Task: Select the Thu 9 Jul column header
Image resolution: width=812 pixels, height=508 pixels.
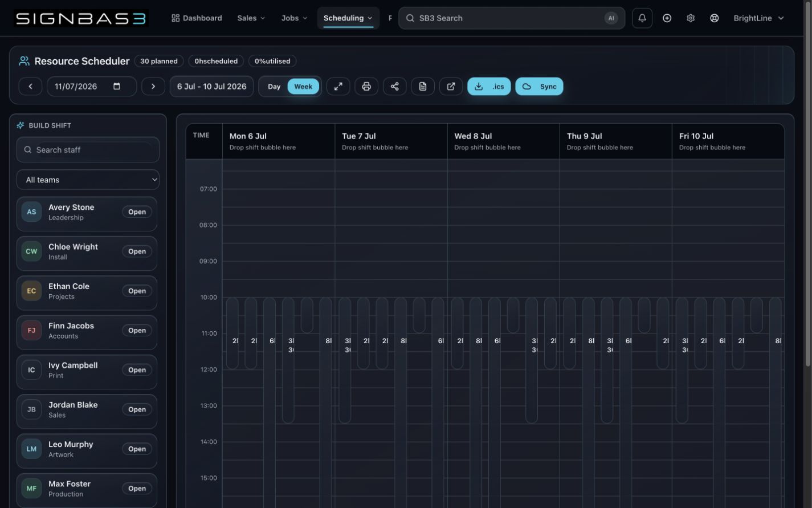Action: click(x=615, y=141)
